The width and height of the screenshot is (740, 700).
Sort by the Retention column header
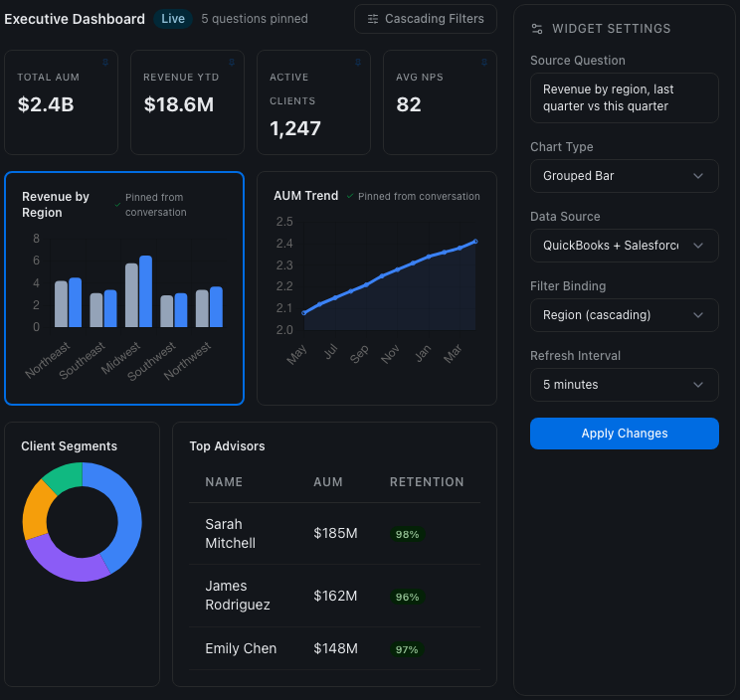pos(427,482)
